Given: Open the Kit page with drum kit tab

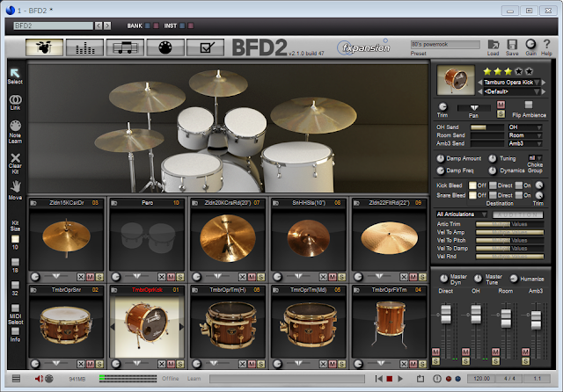Looking at the screenshot, I should coord(45,47).
